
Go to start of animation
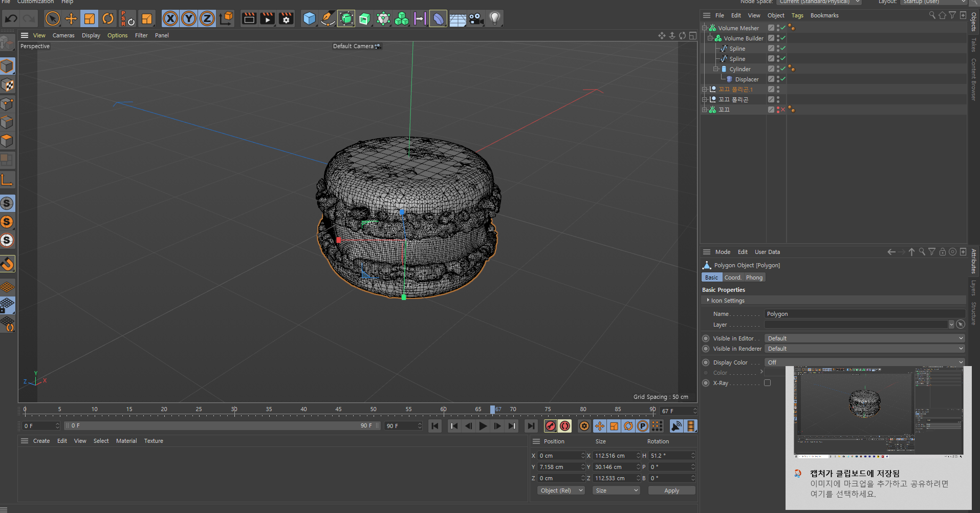[x=435, y=426]
